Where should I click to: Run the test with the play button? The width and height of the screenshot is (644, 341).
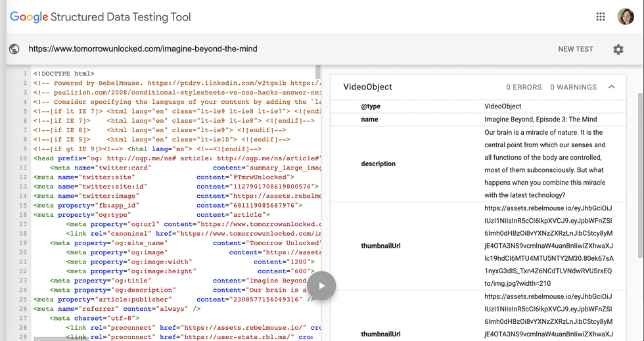point(321,286)
